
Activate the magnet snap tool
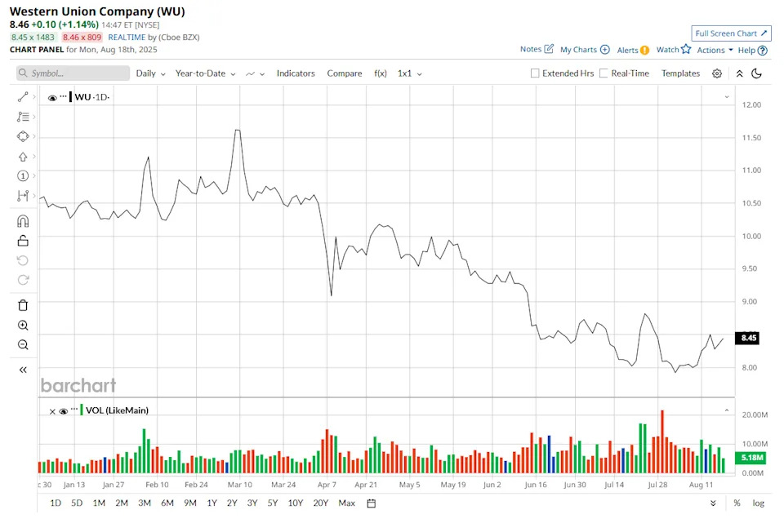click(23, 221)
